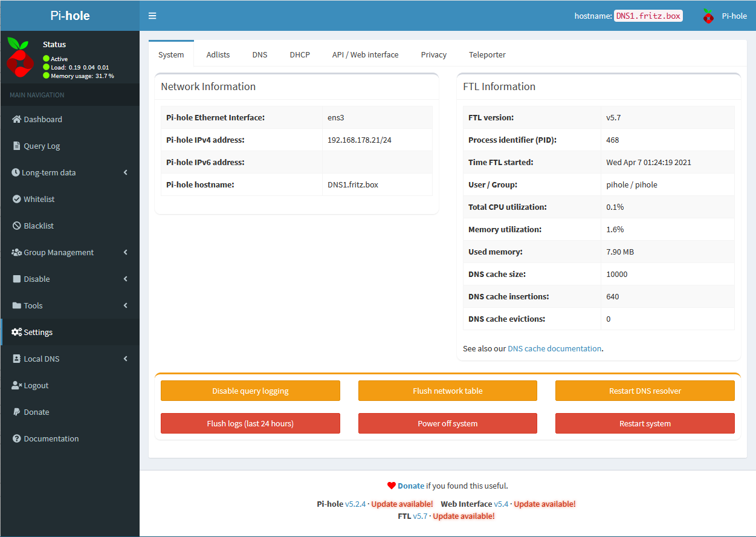Click the hostname field showing DNS1.fritz.box

coord(648,16)
